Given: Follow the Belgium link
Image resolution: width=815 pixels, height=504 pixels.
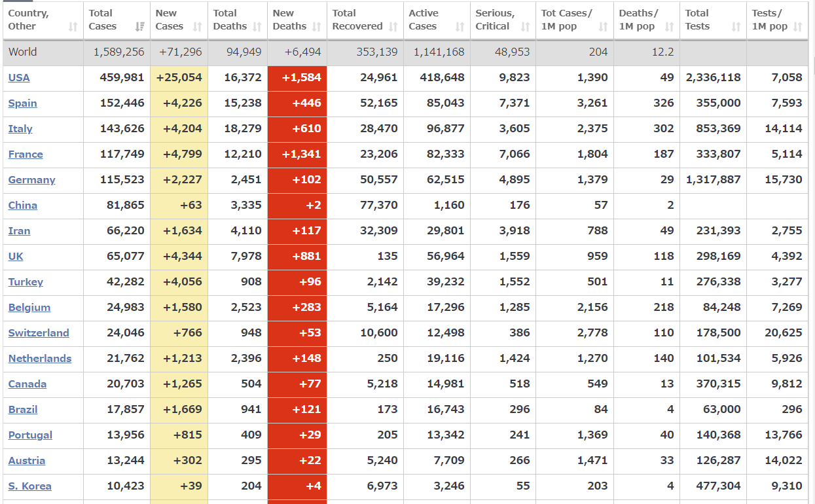Looking at the screenshot, I should click(x=29, y=307).
